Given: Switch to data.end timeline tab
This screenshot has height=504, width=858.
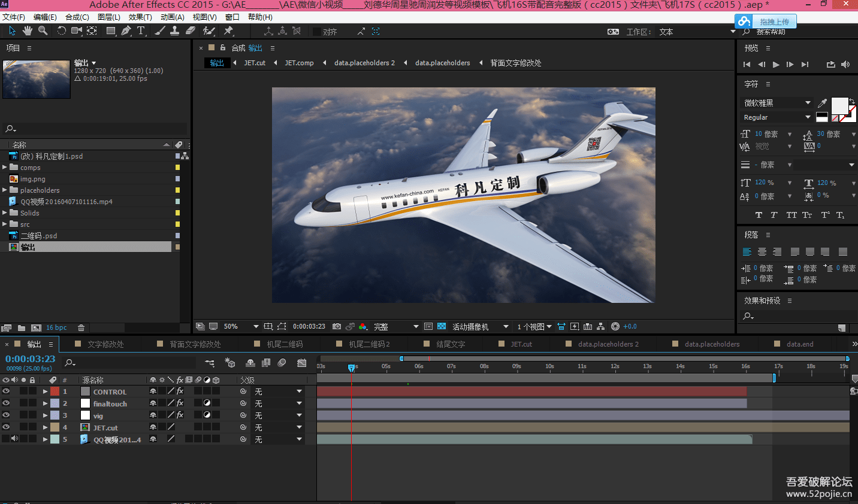Looking at the screenshot, I should [800, 344].
